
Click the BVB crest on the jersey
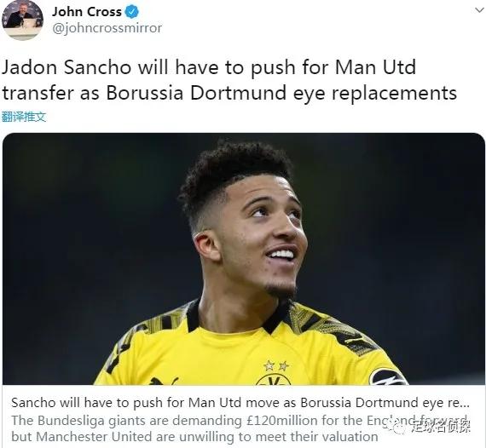coord(274,379)
